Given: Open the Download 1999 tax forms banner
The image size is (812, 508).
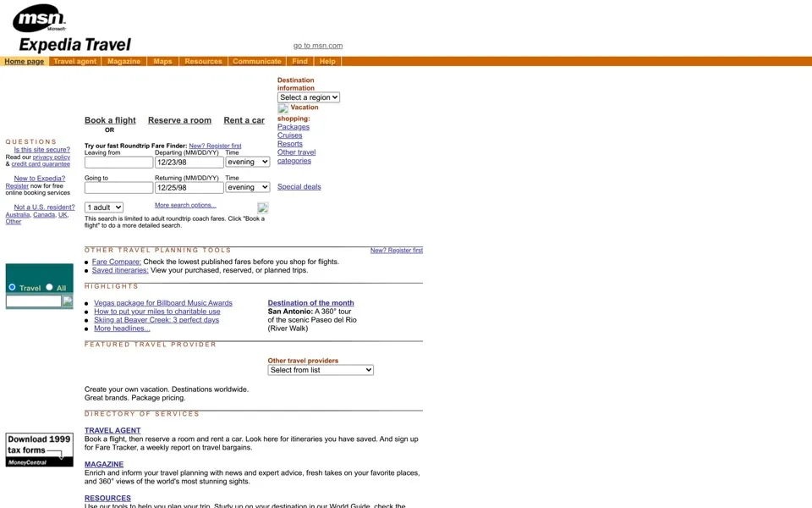Looking at the screenshot, I should 40,450.
